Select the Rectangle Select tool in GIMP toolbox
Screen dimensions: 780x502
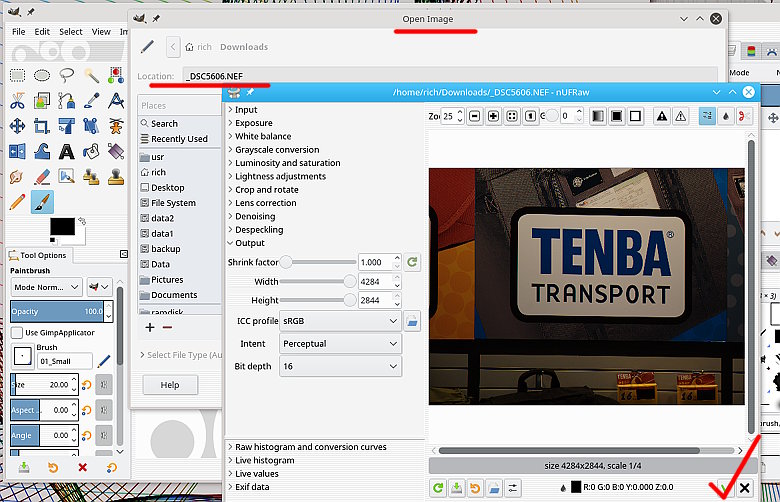[x=17, y=76]
